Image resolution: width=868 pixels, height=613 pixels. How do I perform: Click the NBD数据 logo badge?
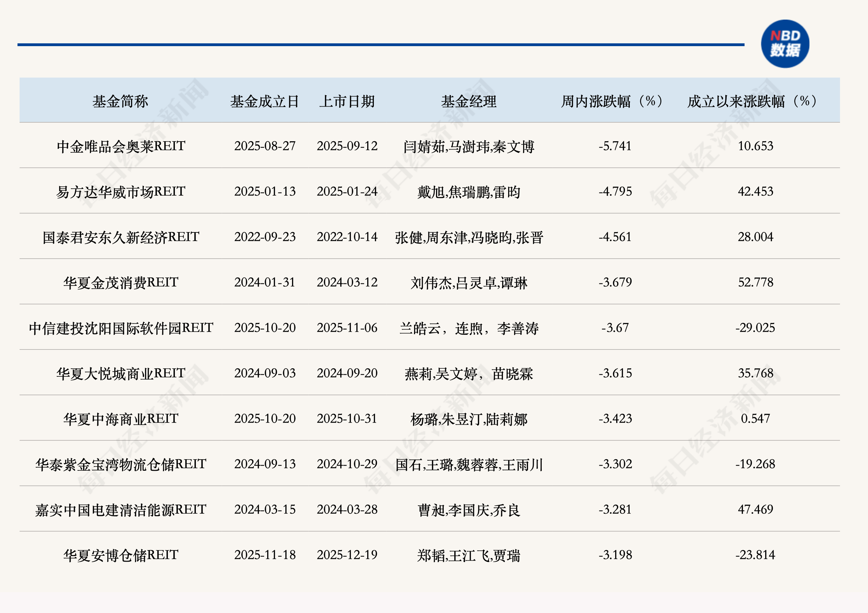785,44
